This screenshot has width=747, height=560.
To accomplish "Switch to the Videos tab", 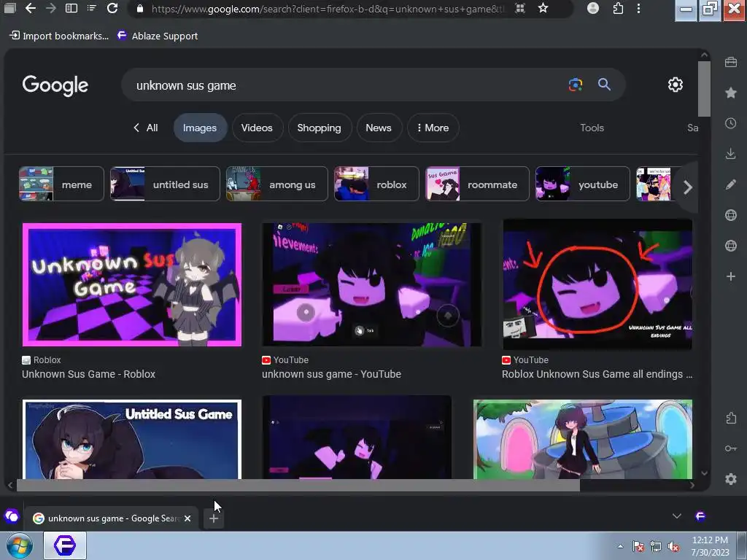I will (x=257, y=128).
